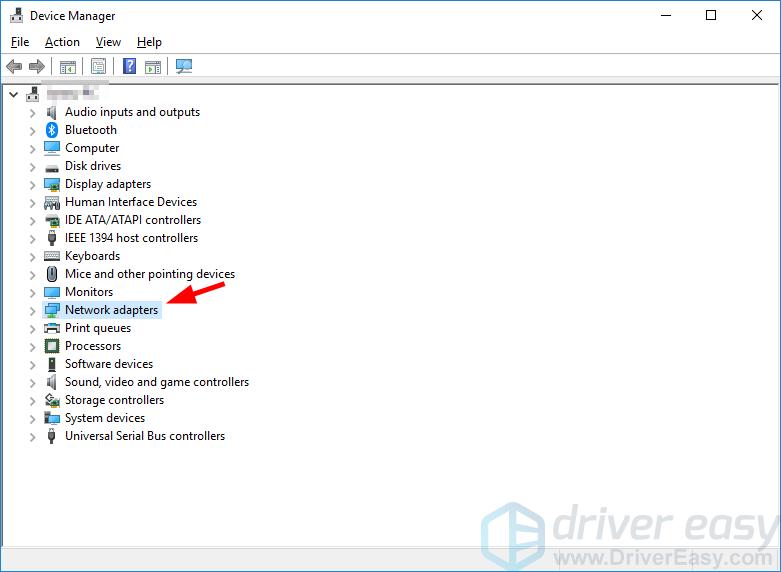Click the Network adapters icon
The height and width of the screenshot is (572, 781).
(52, 310)
